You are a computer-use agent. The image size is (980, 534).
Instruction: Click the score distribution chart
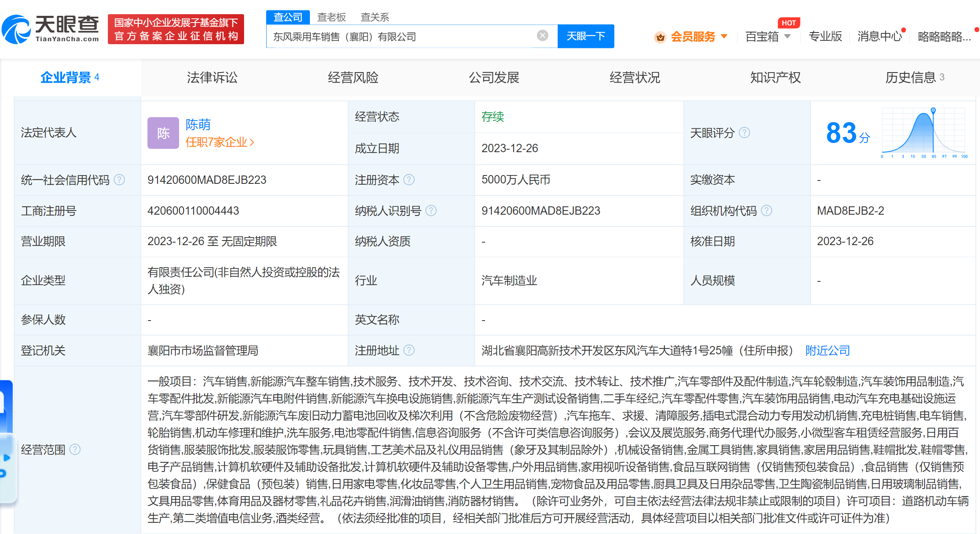[x=924, y=133]
